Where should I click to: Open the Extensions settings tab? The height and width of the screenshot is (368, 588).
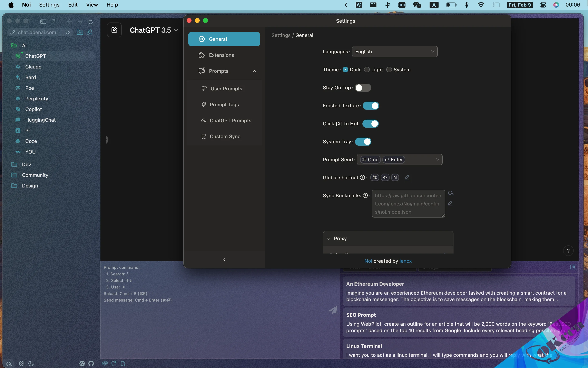[224, 55]
